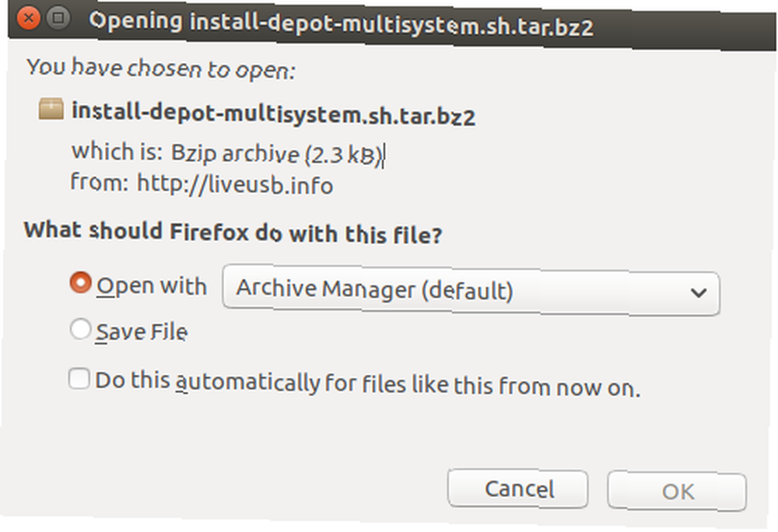Viewport: 778px width, 532px height.
Task: Open the Archive Manager (default) dropdown
Action: click(471, 291)
